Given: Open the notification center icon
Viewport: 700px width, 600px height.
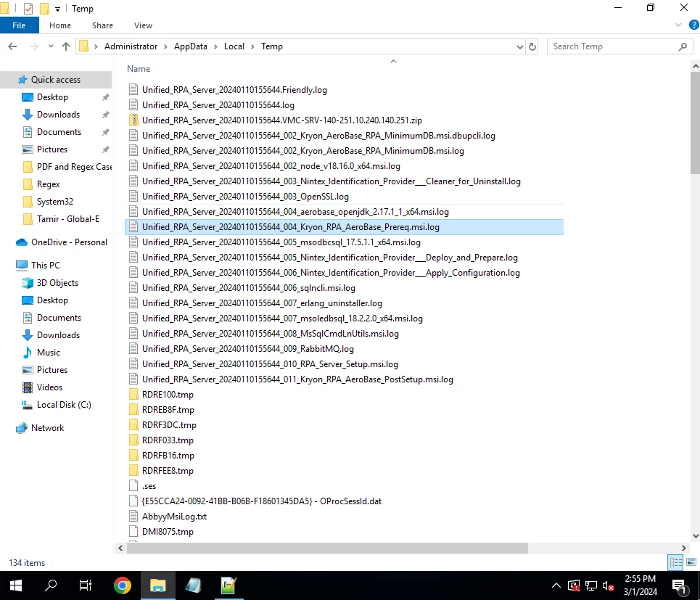Looking at the screenshot, I should click(x=680, y=585).
